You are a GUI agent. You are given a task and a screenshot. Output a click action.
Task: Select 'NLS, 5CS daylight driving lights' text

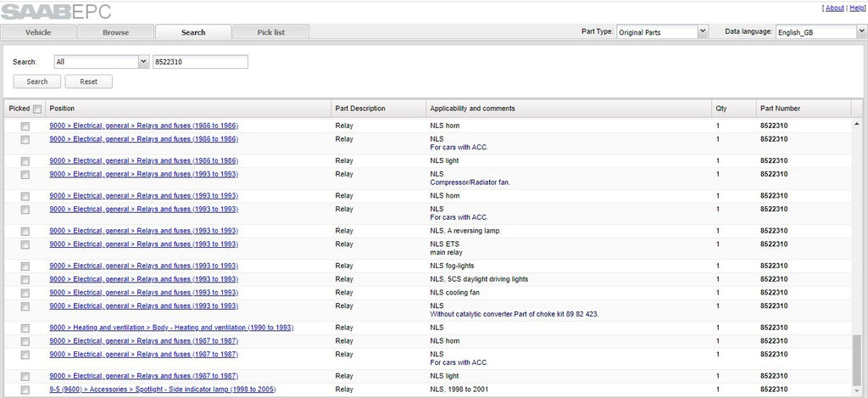(479, 279)
